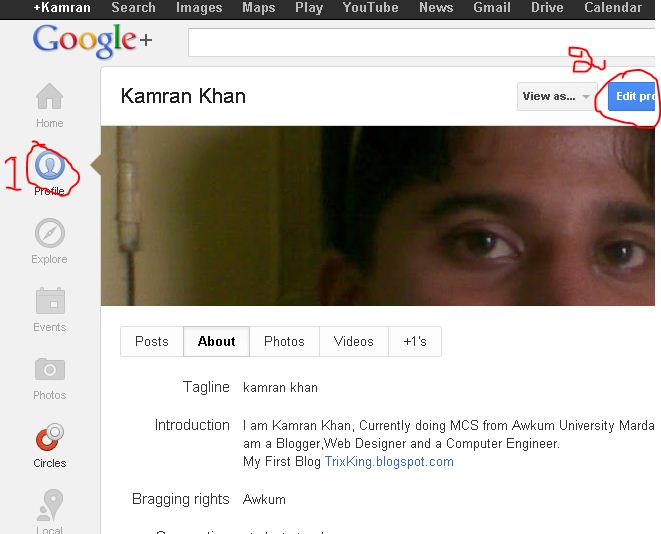
Task: Click the Edit profile button
Action: [631, 97]
